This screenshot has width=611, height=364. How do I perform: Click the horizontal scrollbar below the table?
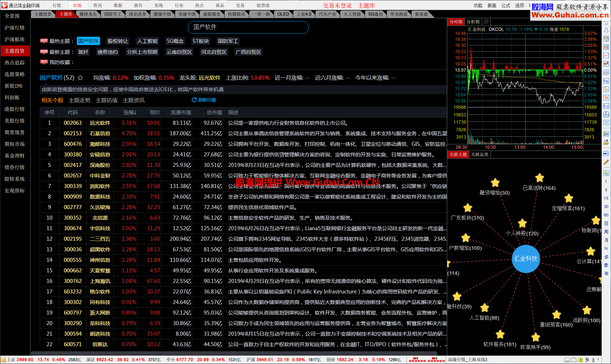[x=234, y=353]
